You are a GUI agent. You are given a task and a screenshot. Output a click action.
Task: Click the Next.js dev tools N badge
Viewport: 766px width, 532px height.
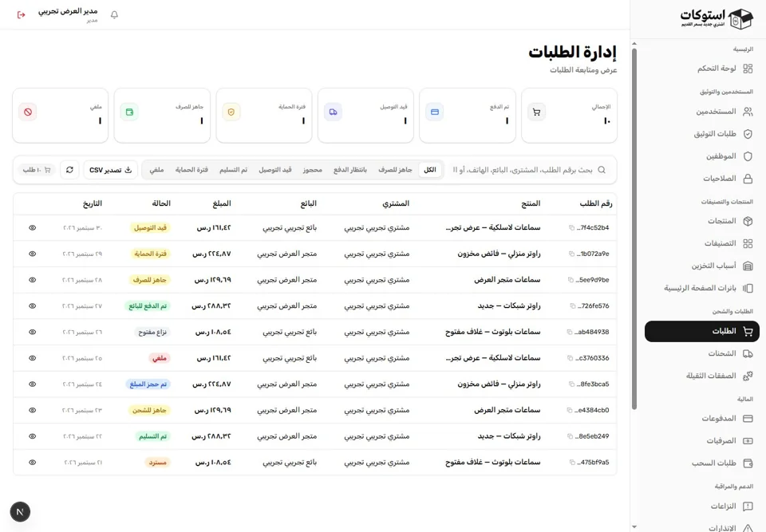tap(20, 512)
